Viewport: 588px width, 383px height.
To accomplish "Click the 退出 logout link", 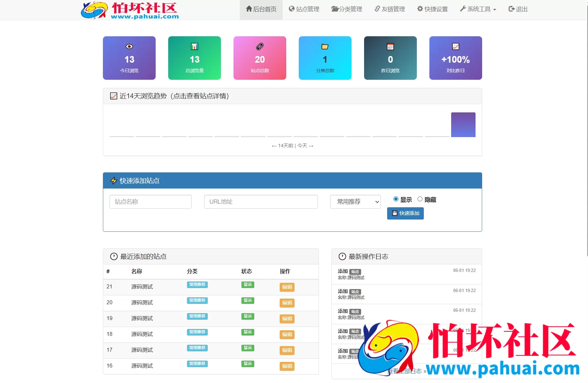I will (x=518, y=9).
